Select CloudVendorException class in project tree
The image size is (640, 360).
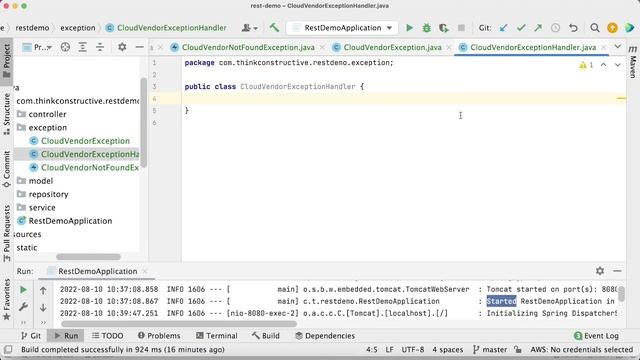(85, 141)
